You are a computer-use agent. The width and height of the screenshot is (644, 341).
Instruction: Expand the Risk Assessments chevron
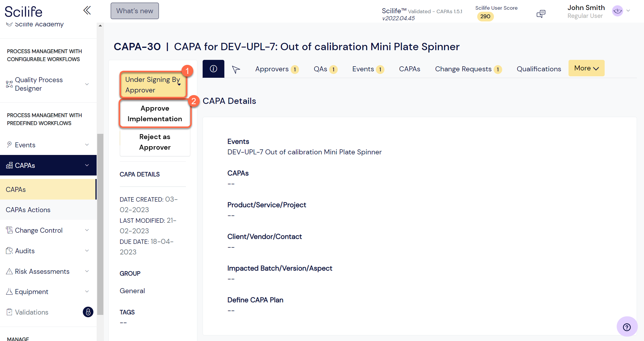click(87, 271)
